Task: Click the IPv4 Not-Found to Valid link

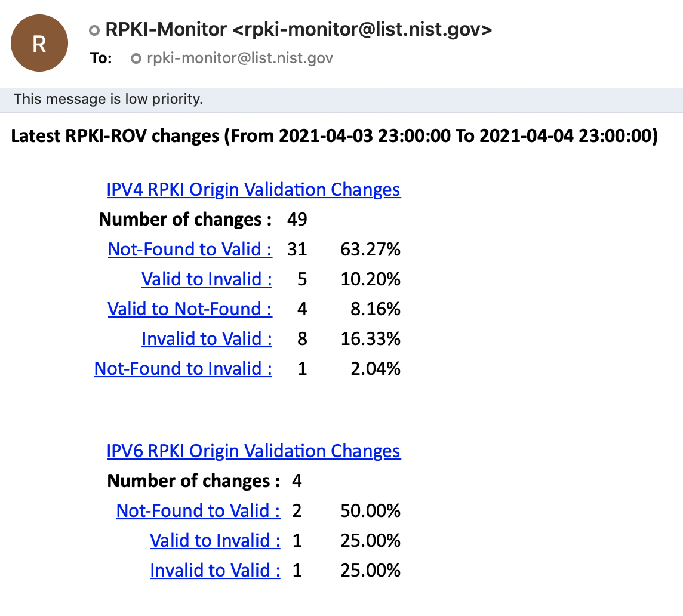Action: [x=189, y=249]
